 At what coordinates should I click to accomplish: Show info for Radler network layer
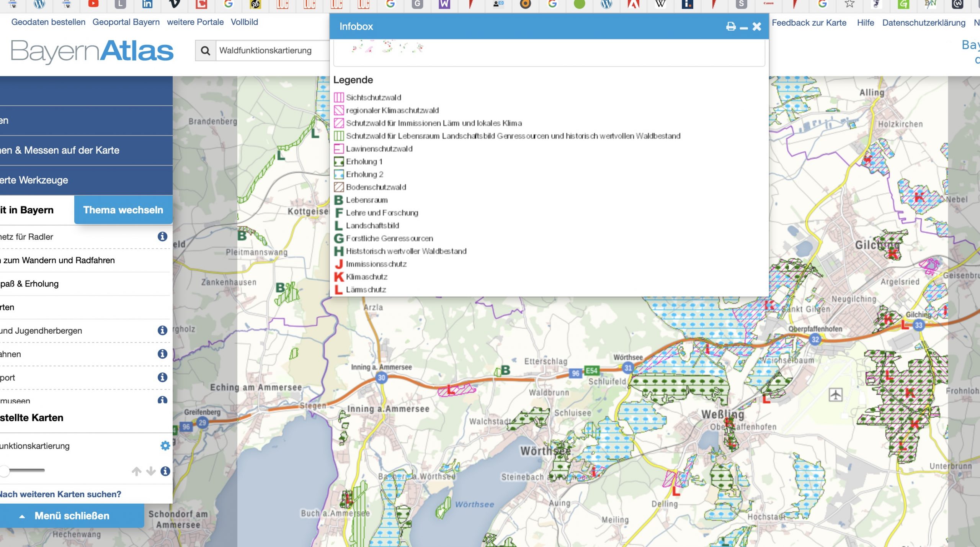(x=162, y=236)
